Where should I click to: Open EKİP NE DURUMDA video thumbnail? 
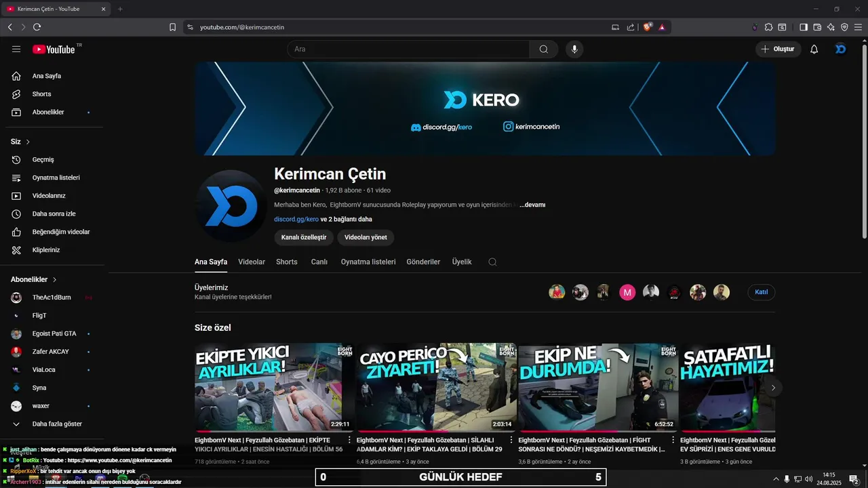click(598, 387)
